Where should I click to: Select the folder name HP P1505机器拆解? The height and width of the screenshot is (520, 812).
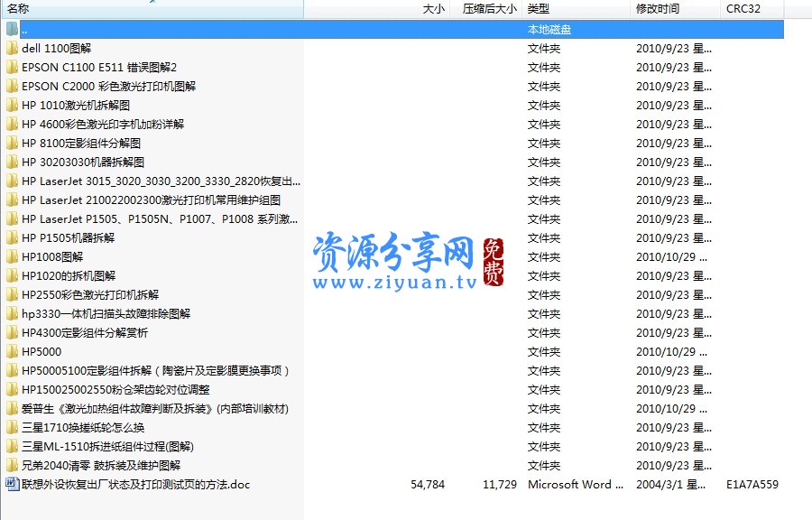point(69,237)
